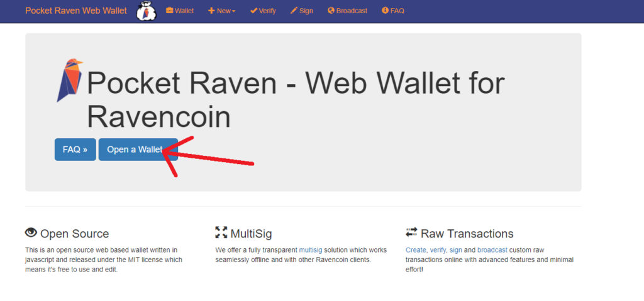Click the Ravencoin bird logo in banner
Viewport: 644px width, 301px height.
pos(70,80)
